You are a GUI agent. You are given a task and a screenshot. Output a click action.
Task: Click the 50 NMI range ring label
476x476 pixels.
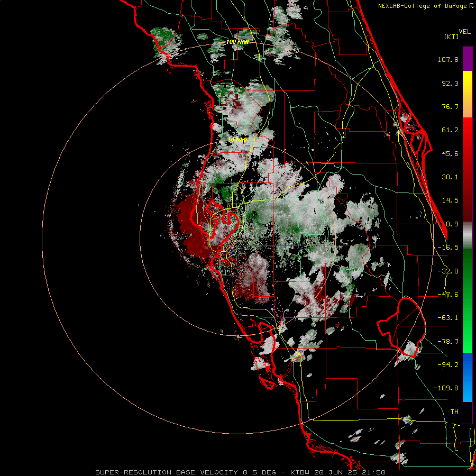tap(237, 140)
